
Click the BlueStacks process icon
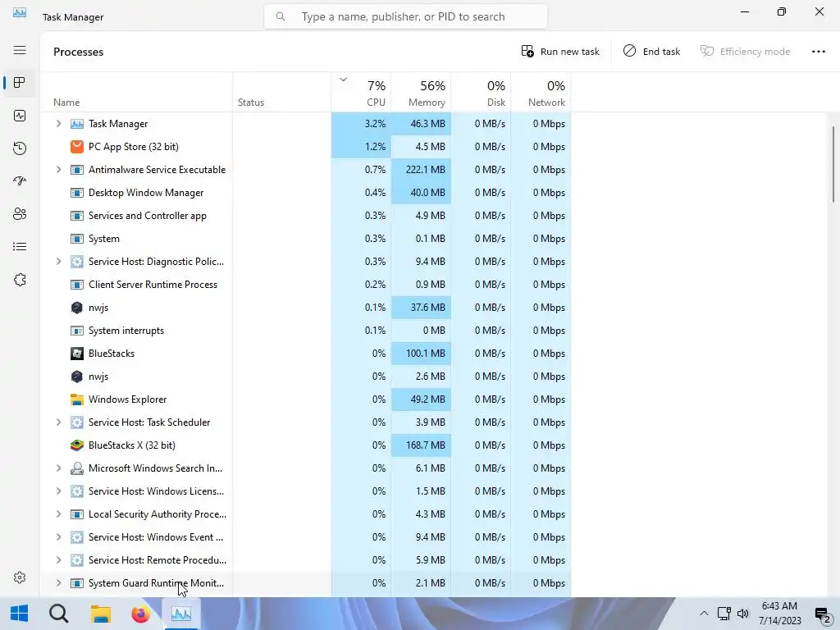(x=77, y=354)
